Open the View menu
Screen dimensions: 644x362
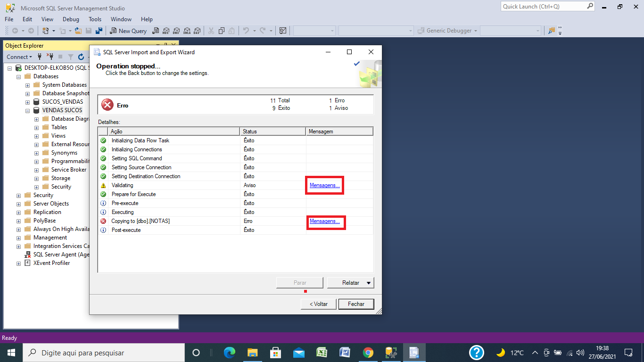point(48,19)
